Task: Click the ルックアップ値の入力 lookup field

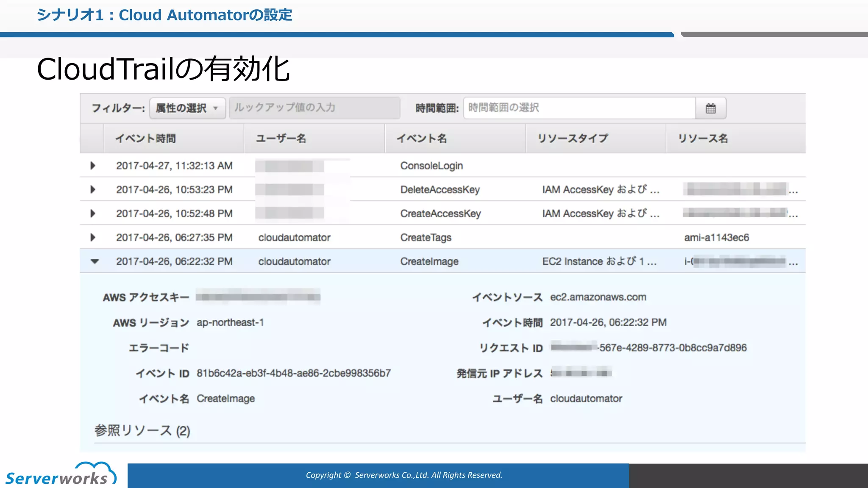Action: coord(314,108)
